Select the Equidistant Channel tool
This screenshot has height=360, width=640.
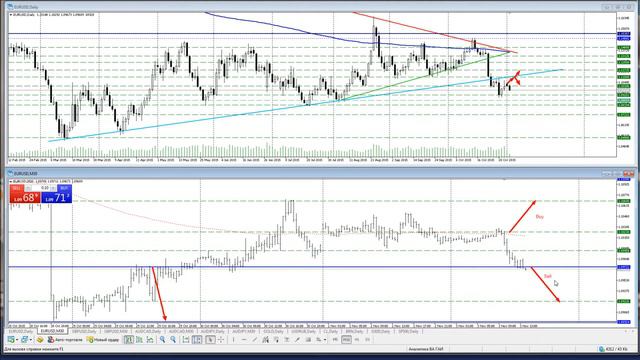(x=265, y=340)
